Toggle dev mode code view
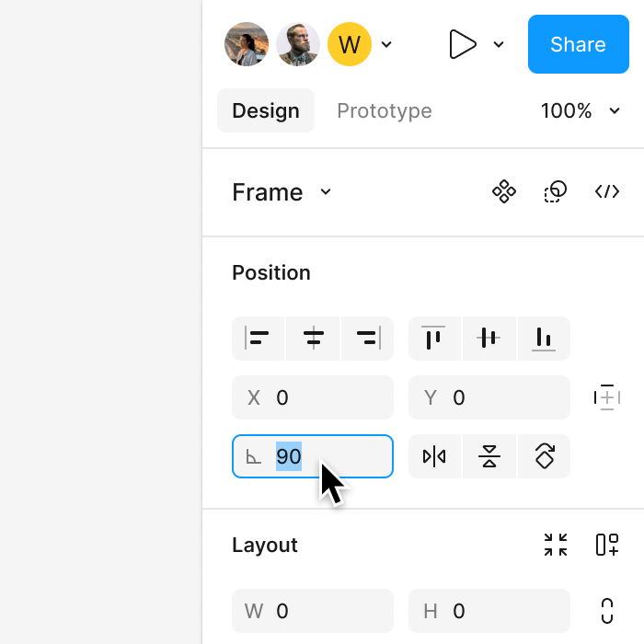The width and height of the screenshot is (644, 644). [607, 191]
